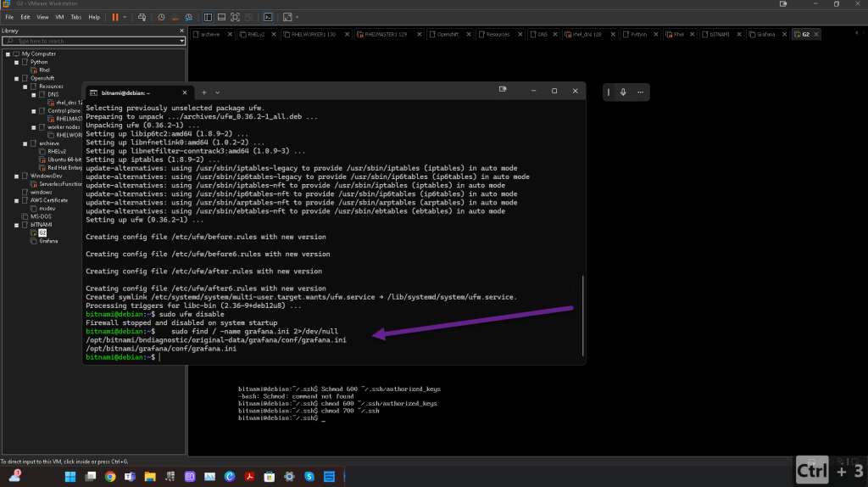Open Task View on taskbar
Viewport: 868px width, 487px height.
click(x=90, y=477)
